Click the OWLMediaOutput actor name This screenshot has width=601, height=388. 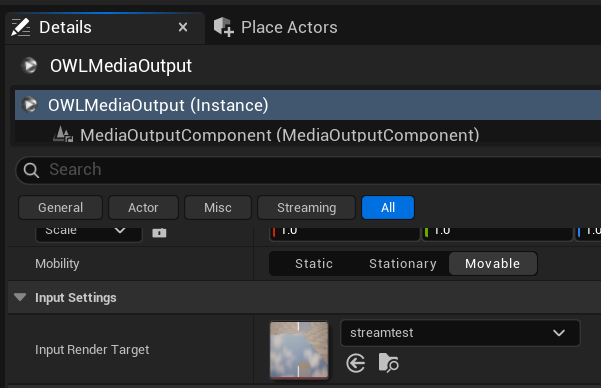(x=121, y=66)
